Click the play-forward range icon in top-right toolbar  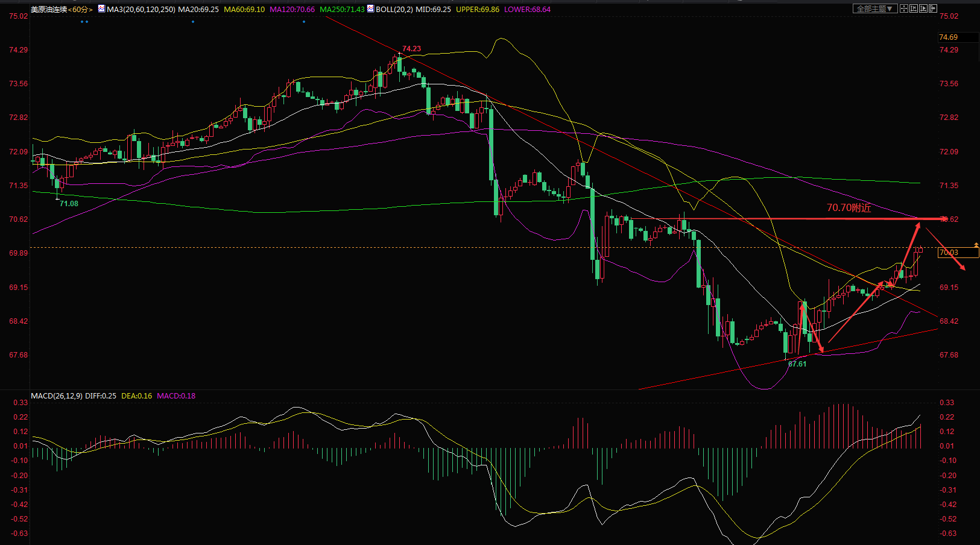point(923,8)
